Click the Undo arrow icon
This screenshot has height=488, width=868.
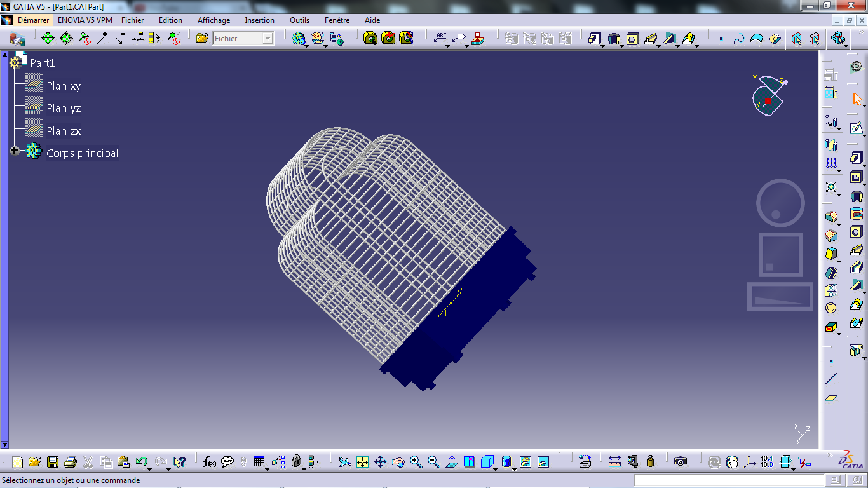pos(141,462)
